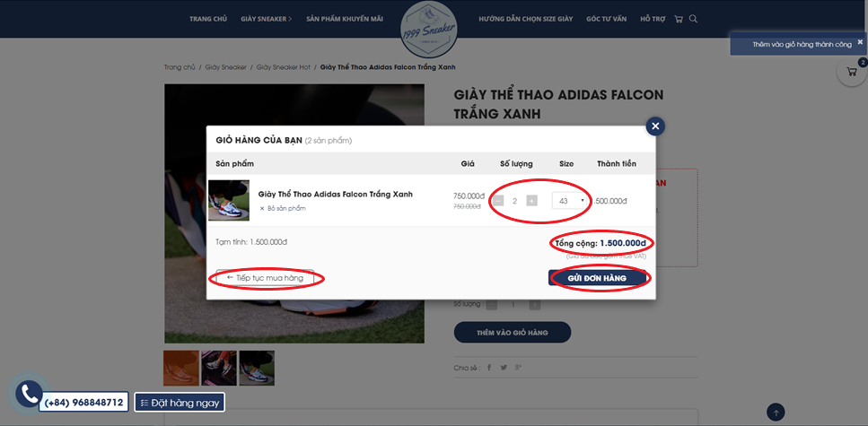Screen dimensions: 868x426
Task: Click the Đặt hàng ngay button
Action: coord(180,402)
